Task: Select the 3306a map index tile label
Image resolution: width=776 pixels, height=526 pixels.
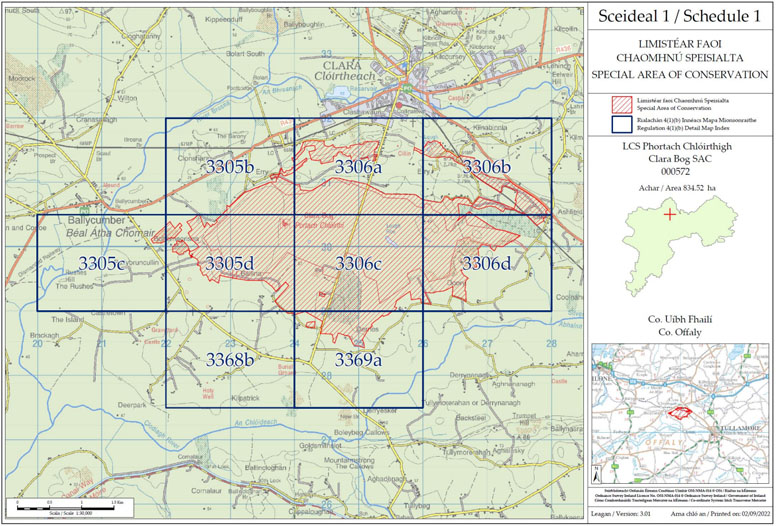Action: point(358,167)
